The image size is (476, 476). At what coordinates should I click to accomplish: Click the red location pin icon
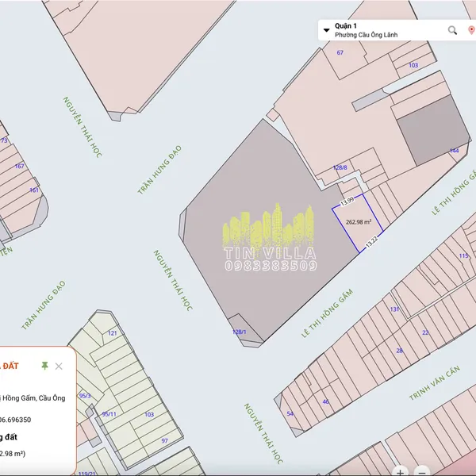(x=471, y=30)
